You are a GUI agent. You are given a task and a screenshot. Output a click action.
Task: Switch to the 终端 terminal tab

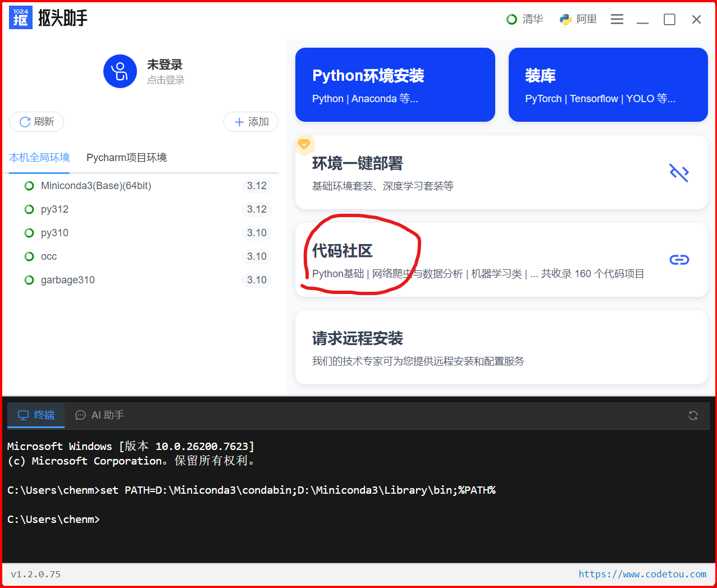[36, 415]
